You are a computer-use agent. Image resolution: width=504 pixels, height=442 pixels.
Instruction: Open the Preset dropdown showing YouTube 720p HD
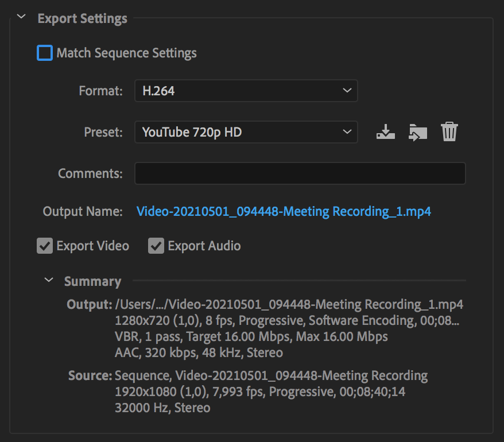pyautogui.click(x=246, y=132)
